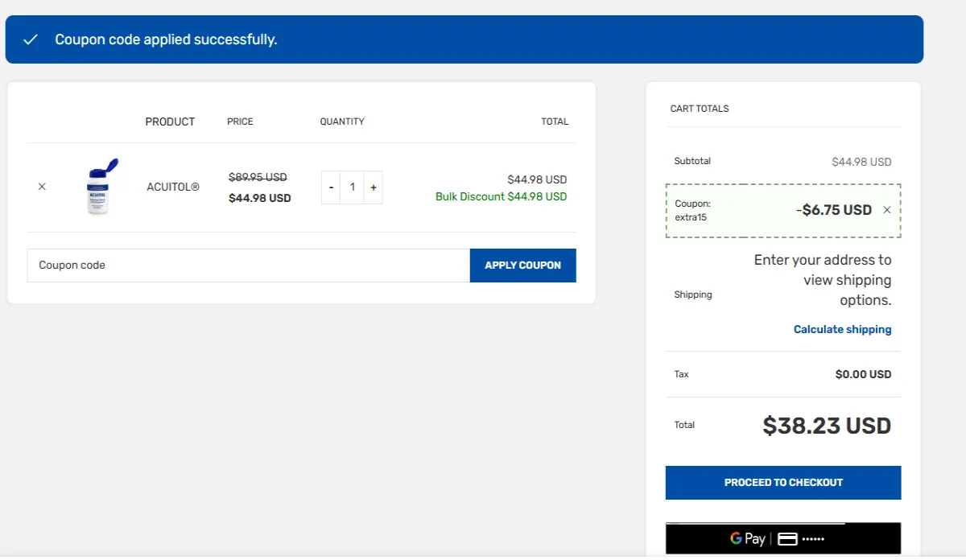966x560 pixels.
Task: Click the Cart Totals heading
Action: (699, 109)
